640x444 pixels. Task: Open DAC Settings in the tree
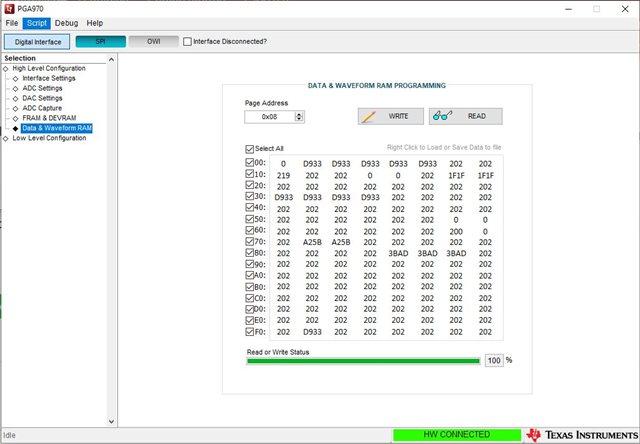[42, 98]
